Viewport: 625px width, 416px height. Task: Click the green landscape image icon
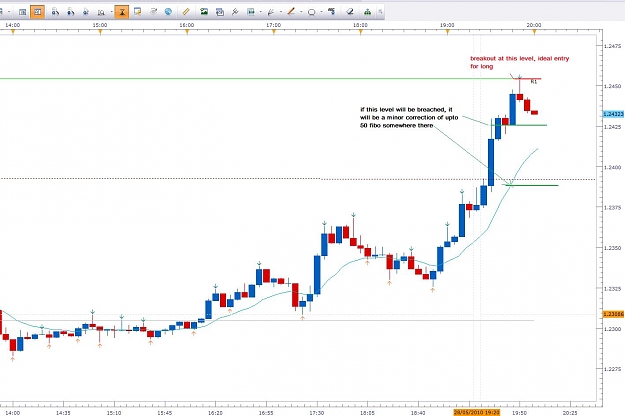pyautogui.click(x=204, y=12)
